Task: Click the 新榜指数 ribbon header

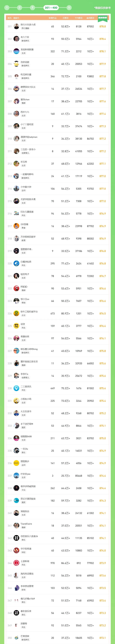Action: coord(103,18)
